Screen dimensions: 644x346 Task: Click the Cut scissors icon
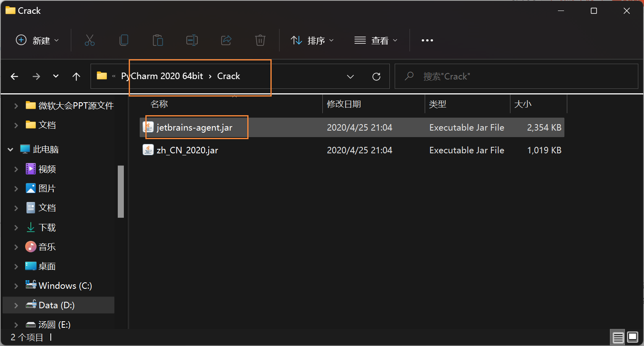coord(90,40)
